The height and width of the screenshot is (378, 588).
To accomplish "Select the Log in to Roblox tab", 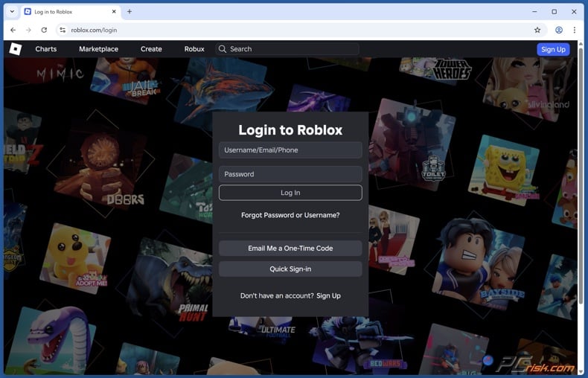I will pyautogui.click(x=71, y=12).
